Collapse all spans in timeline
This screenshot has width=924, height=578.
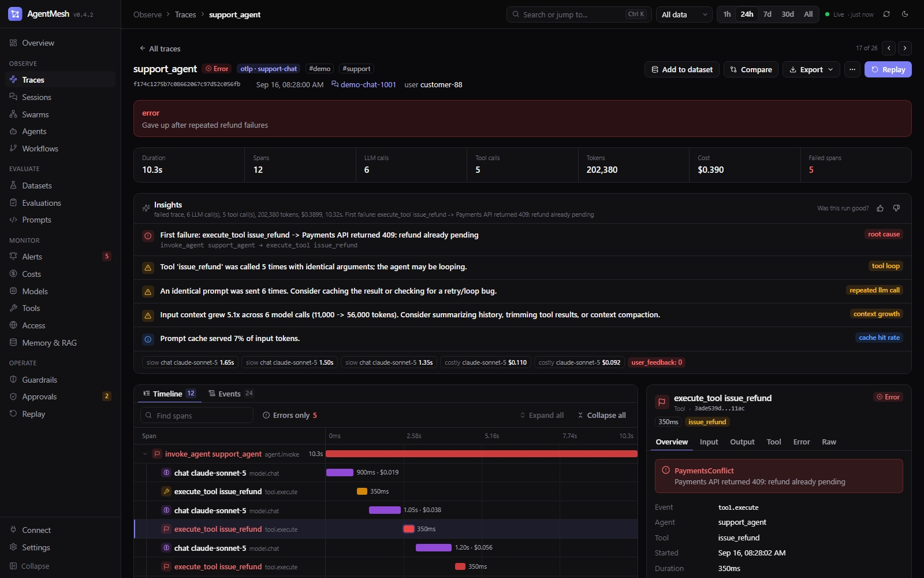pos(602,416)
